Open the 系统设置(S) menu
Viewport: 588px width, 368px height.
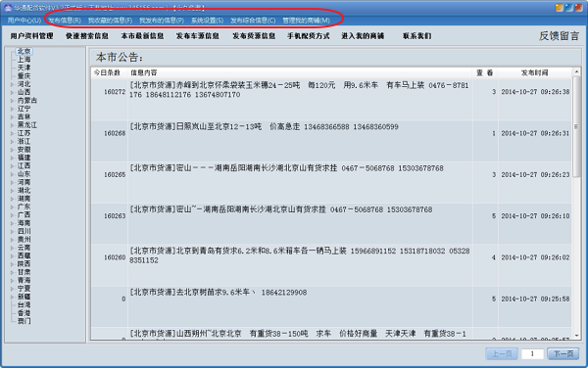[208, 21]
